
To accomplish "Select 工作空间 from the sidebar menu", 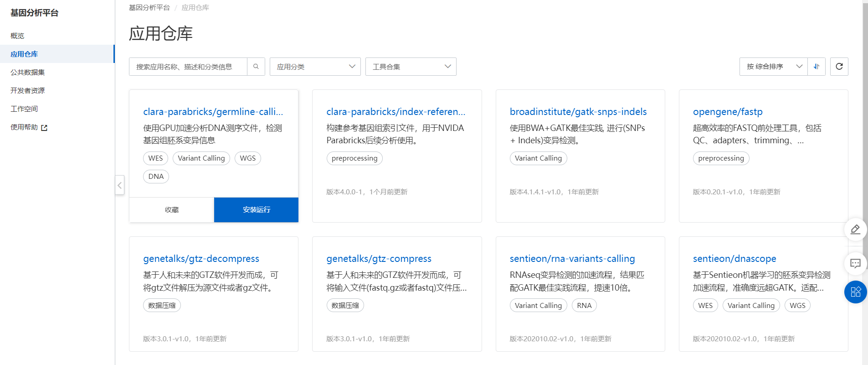I will tap(24, 109).
